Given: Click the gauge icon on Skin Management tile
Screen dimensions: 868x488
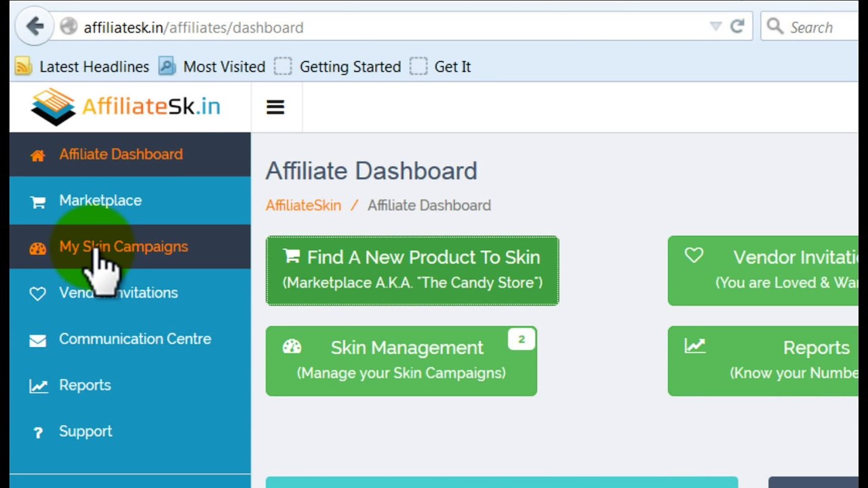Looking at the screenshot, I should click(x=292, y=346).
